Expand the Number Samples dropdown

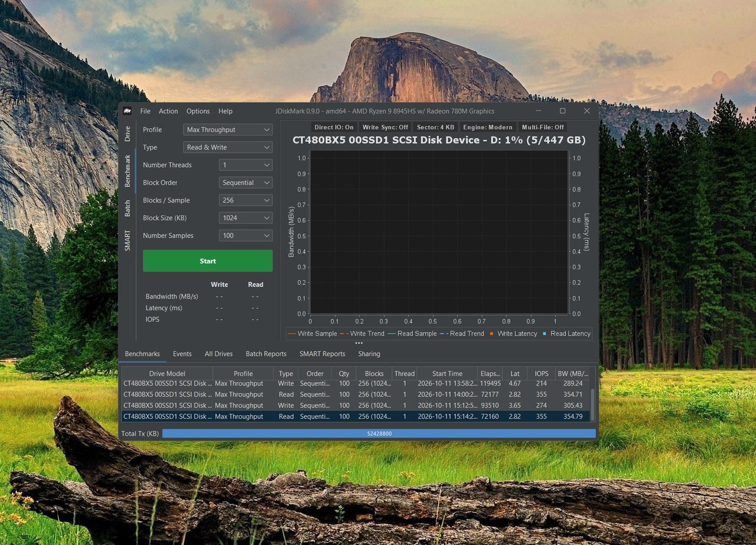click(245, 236)
